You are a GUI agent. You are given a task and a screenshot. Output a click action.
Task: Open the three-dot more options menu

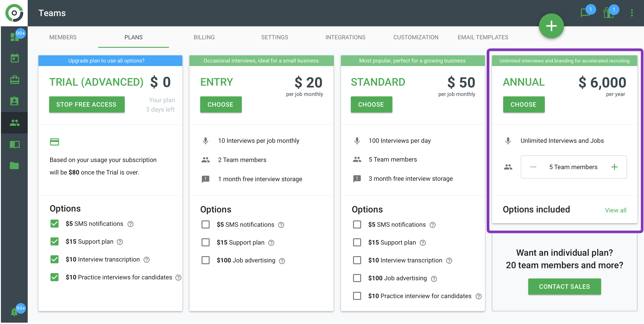click(631, 13)
